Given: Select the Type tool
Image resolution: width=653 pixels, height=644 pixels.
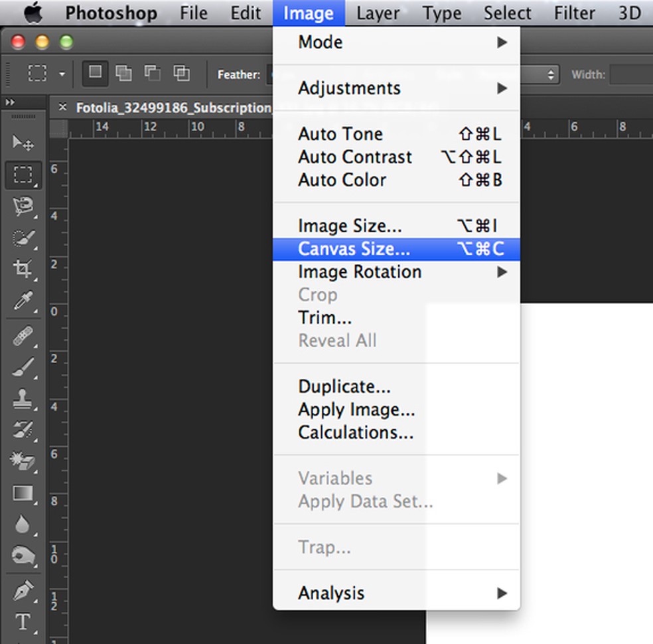Looking at the screenshot, I should click(23, 621).
